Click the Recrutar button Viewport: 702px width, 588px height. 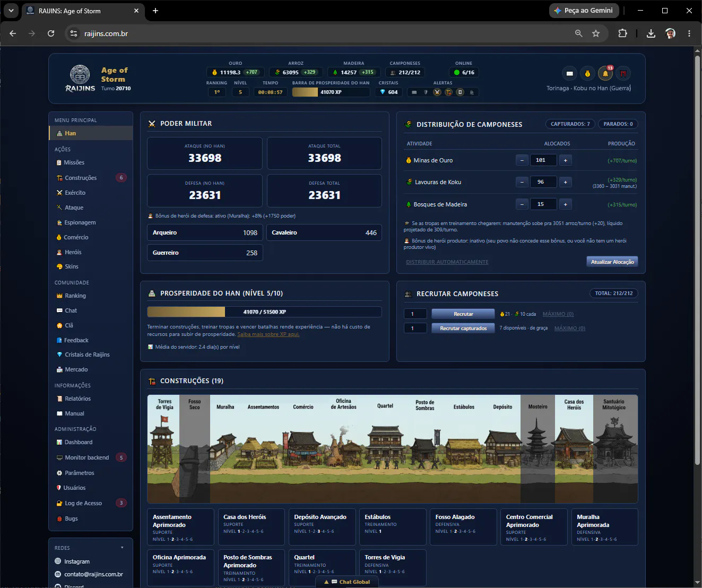(x=463, y=314)
